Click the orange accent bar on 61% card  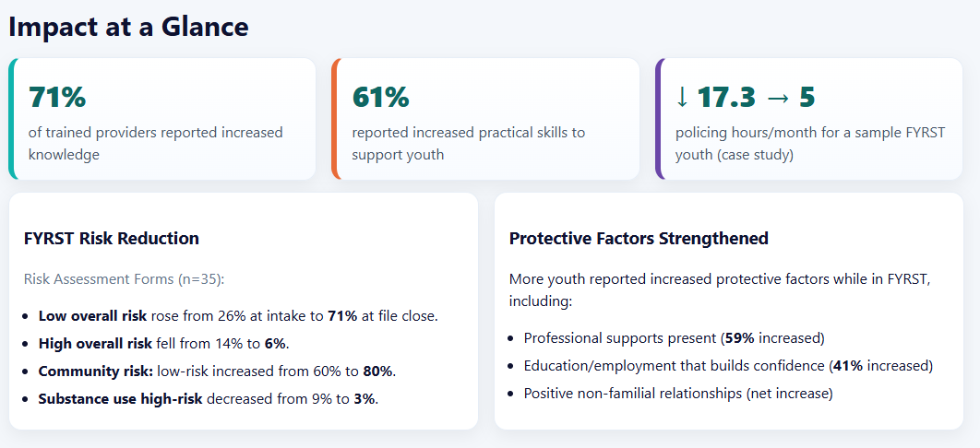tap(336, 119)
